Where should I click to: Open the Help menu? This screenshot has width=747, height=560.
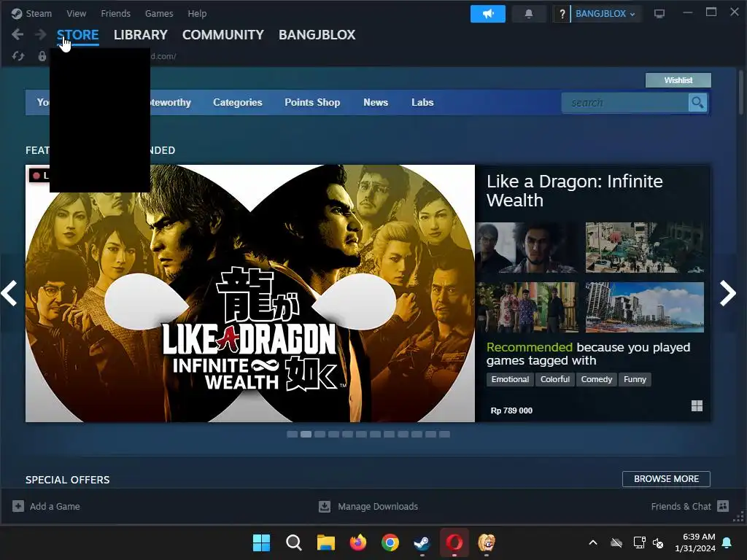pyautogui.click(x=197, y=14)
